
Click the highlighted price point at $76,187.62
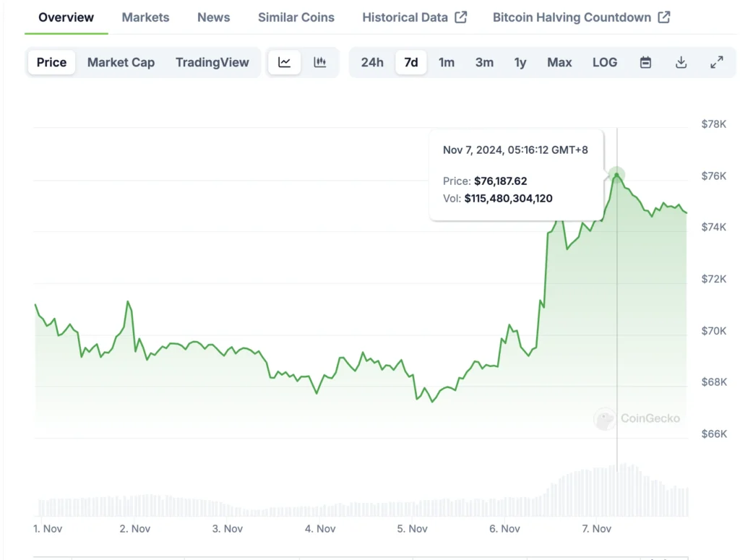(616, 175)
